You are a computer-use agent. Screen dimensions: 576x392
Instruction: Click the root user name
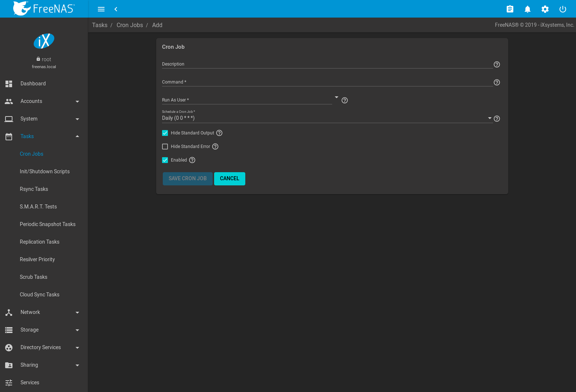[x=46, y=59]
